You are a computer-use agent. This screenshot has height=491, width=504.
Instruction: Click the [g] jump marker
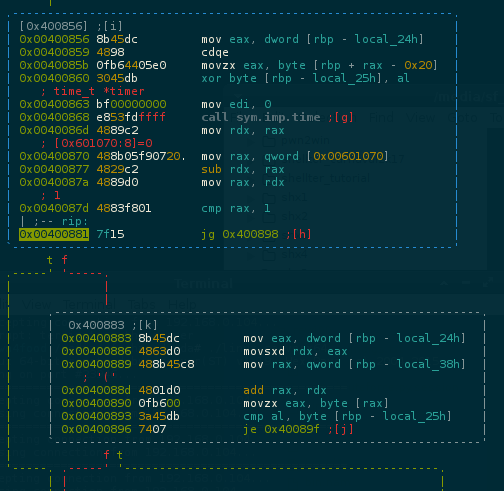343,117
